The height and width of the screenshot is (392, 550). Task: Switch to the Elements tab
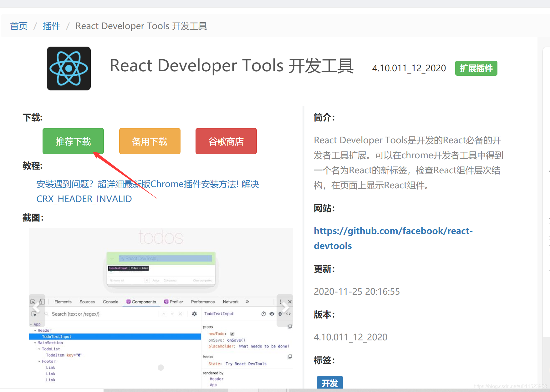coord(63,302)
